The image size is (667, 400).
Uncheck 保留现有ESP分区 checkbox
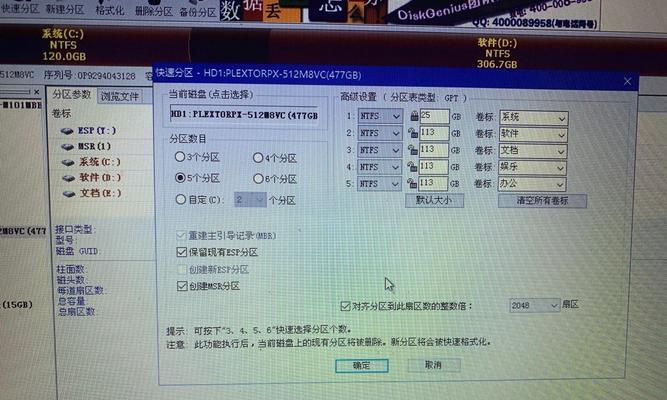coord(182,252)
